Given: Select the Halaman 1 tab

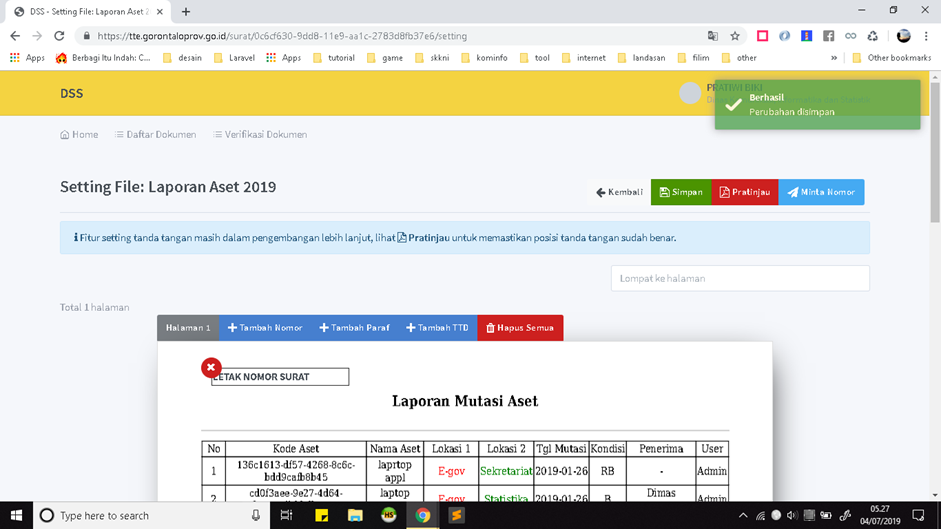Looking at the screenshot, I should (x=188, y=328).
